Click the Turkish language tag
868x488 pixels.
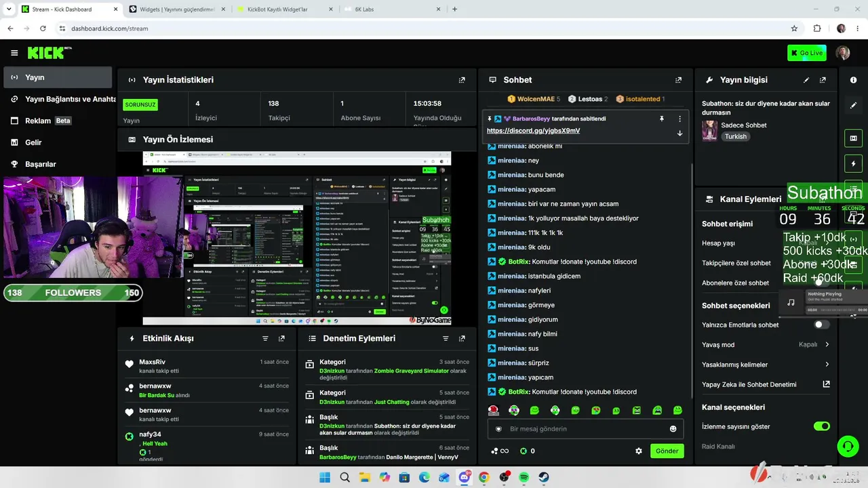coord(735,136)
